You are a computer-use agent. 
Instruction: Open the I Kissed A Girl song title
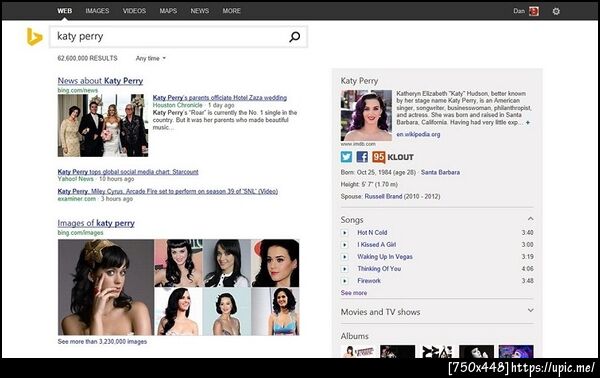pyautogui.click(x=377, y=244)
